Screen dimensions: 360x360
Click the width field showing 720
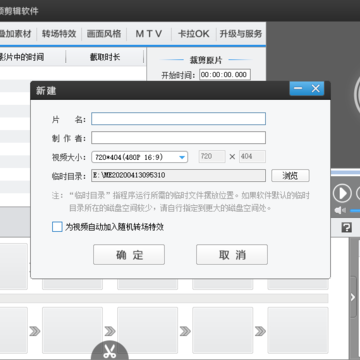pyautogui.click(x=212, y=157)
